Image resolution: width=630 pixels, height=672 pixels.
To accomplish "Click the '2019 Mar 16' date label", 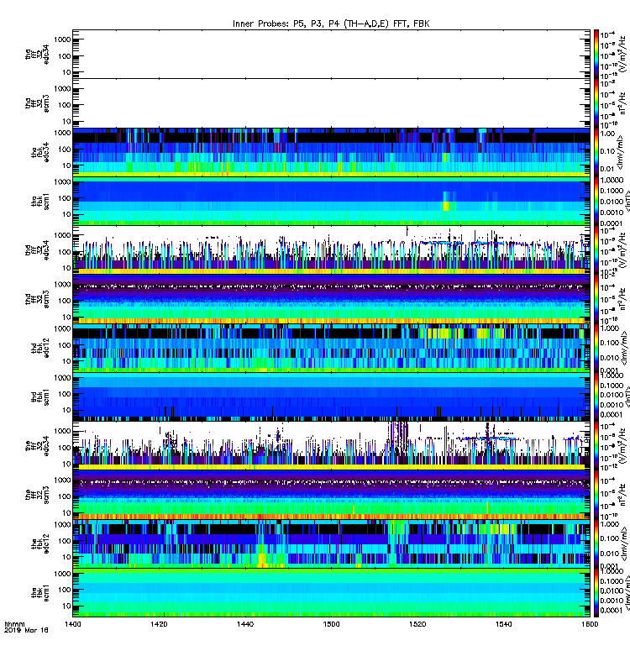I will pos(26,630).
